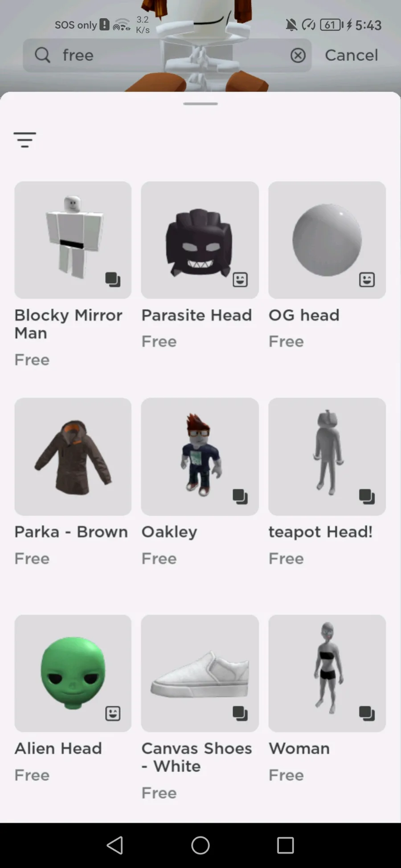Open the Parka - Brown item
401x868 pixels.
pyautogui.click(x=73, y=457)
